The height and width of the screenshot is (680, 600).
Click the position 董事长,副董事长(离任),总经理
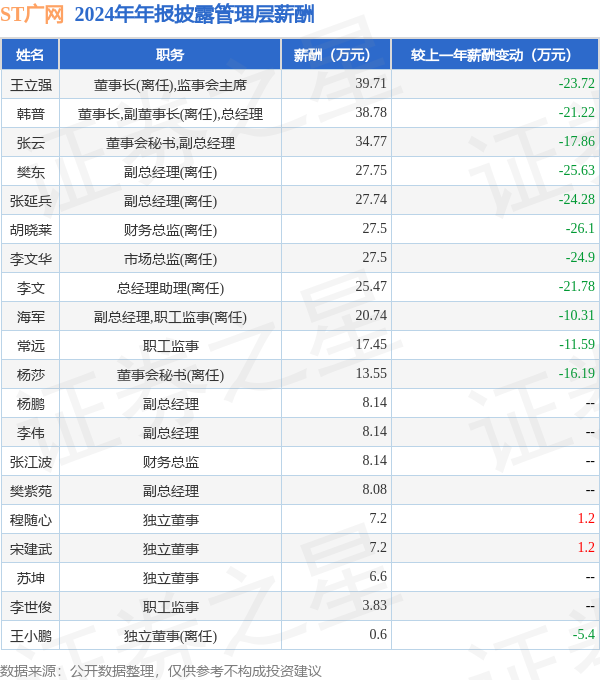click(x=170, y=114)
